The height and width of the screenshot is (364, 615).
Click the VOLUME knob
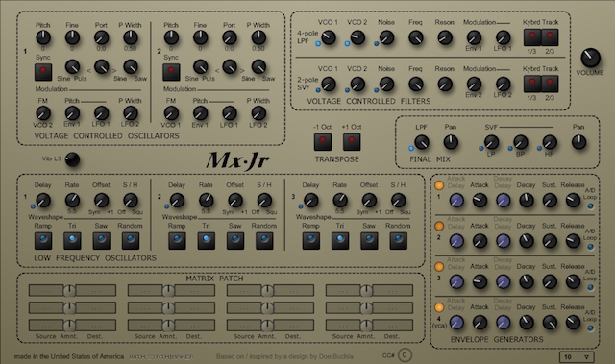590,58
